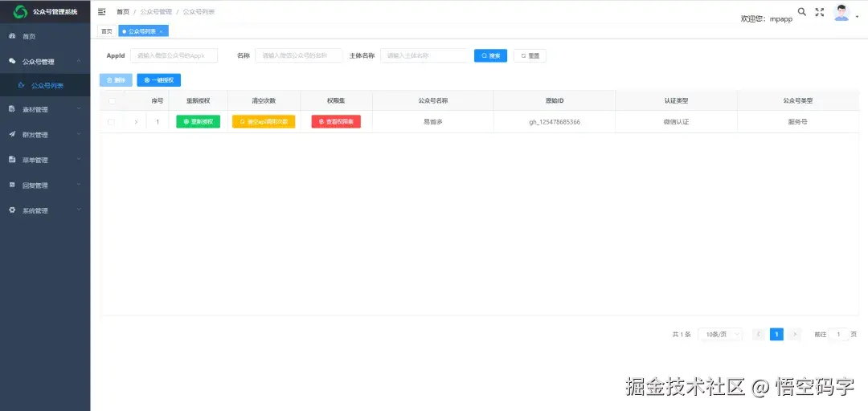Click the light-blue 删除 button
Screen dimensions: 868x411
(x=117, y=80)
